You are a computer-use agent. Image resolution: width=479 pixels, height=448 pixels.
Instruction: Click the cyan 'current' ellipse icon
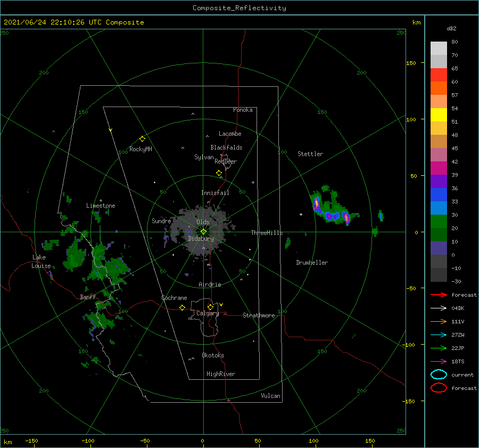439,374
